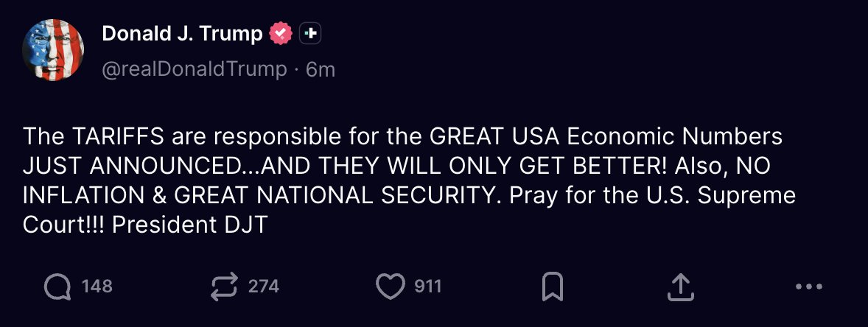The width and height of the screenshot is (868, 327).
Task: Click the "GREAT USA Economic Numbers" phrase
Action: point(605,137)
